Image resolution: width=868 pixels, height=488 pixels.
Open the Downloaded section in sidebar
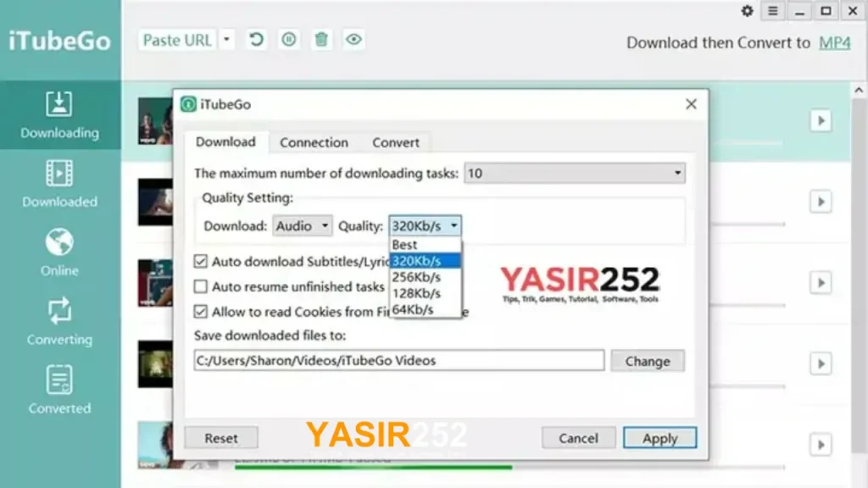(x=60, y=184)
